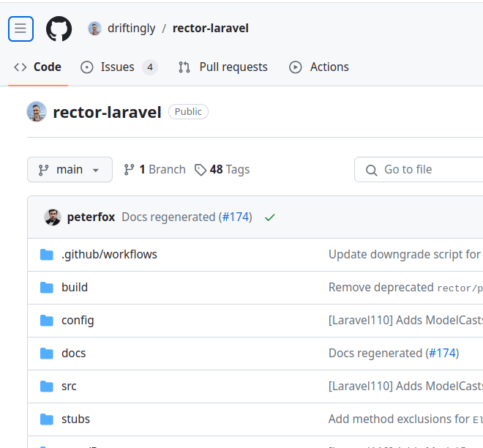Open the docs folder
The image size is (483, 448).
pos(74,354)
